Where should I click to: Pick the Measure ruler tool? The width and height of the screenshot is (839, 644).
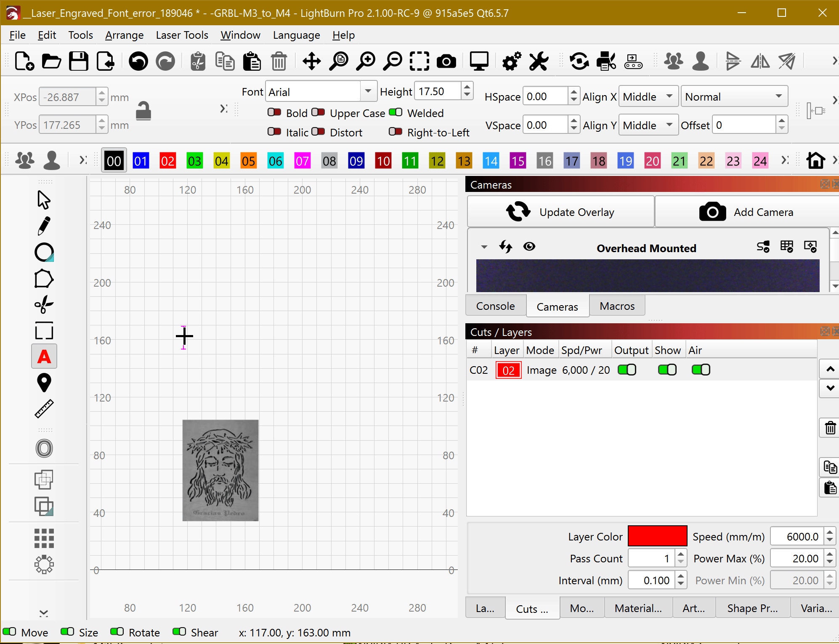44,409
